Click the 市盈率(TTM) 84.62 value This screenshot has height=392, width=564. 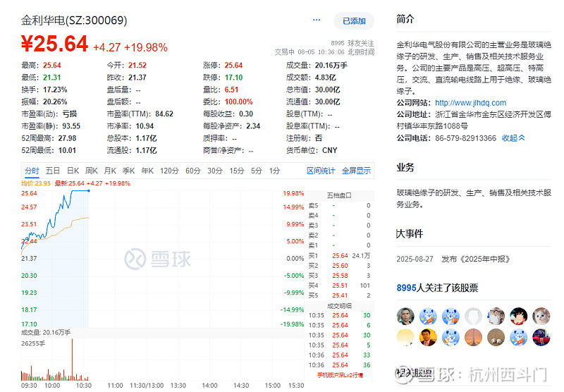(164, 114)
